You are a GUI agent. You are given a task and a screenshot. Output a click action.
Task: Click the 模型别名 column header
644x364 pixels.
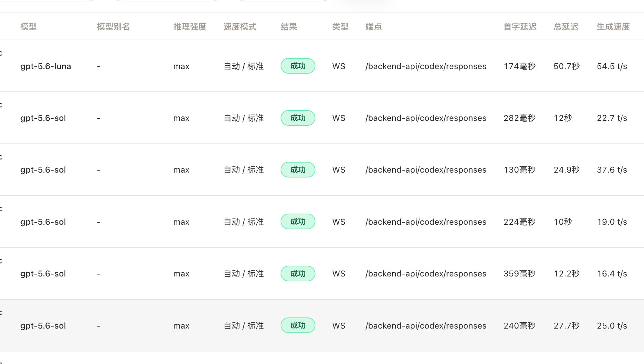click(x=113, y=27)
